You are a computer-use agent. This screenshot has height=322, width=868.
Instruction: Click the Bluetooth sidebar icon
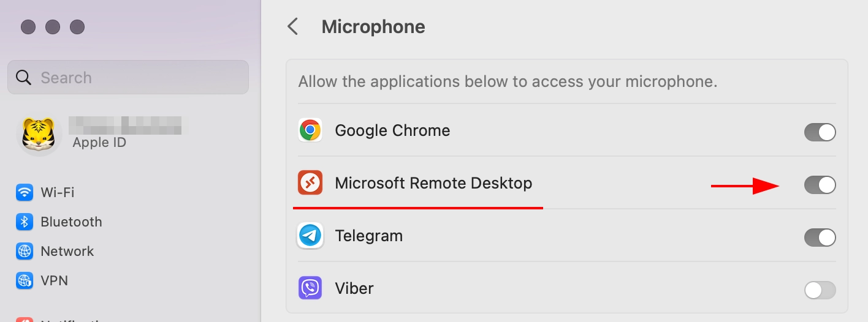25,222
